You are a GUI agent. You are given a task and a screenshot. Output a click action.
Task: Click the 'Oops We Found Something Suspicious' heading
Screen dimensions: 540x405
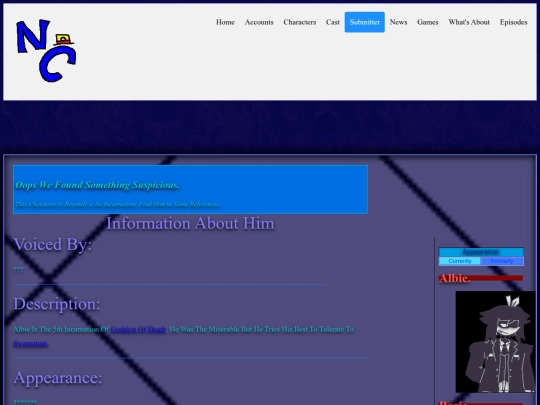coord(97,185)
